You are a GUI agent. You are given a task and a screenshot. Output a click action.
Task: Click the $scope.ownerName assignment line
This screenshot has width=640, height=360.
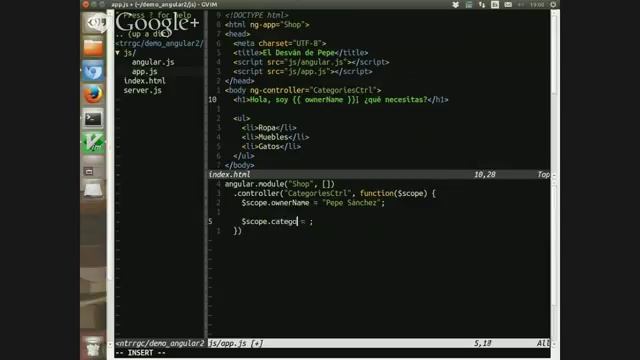pyautogui.click(x=313, y=203)
